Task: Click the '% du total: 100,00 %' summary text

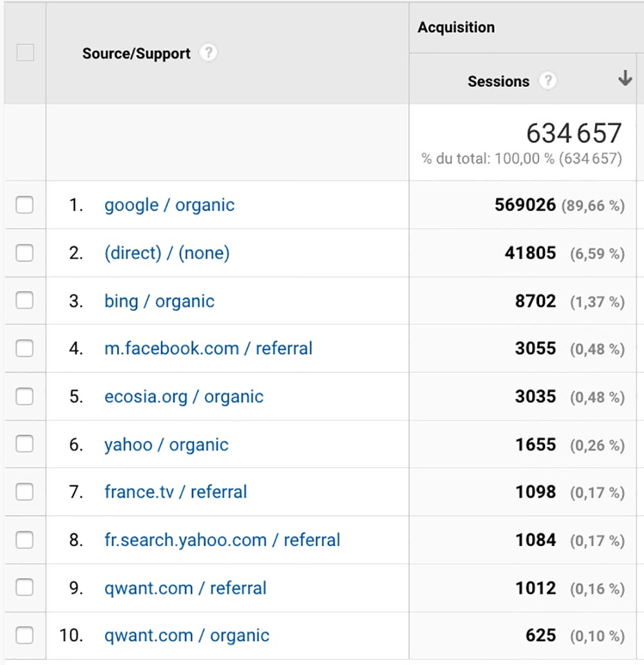Action: pos(488,158)
